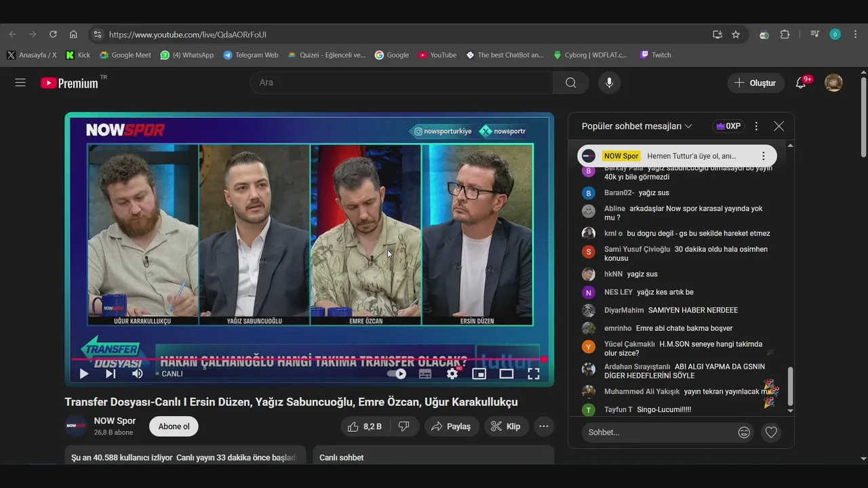868x488 pixels.
Task: Click the chat scrollbar thumb
Action: pos(790,386)
